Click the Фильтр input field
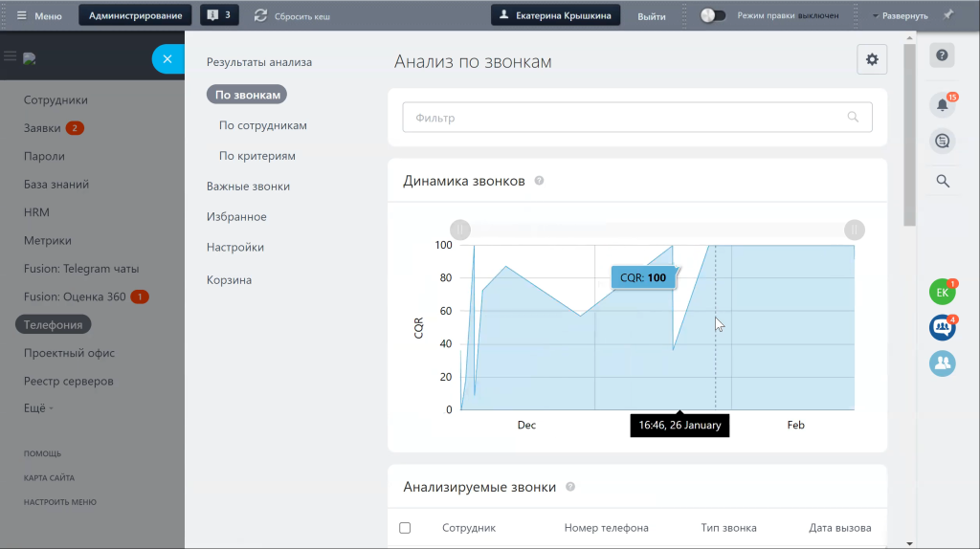This screenshot has height=549, width=980. (637, 118)
